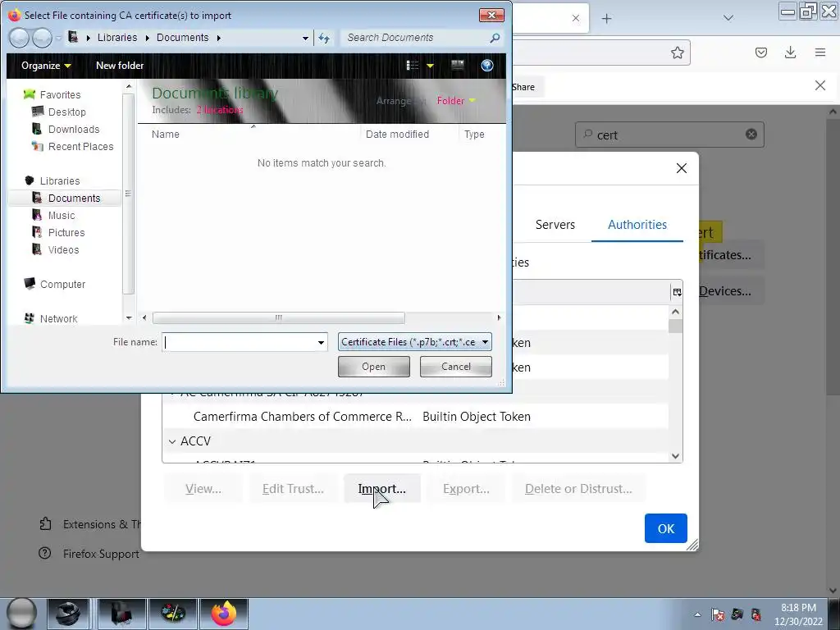840x630 pixels.
Task: Go forward in file dialog navigation
Action: [42, 38]
